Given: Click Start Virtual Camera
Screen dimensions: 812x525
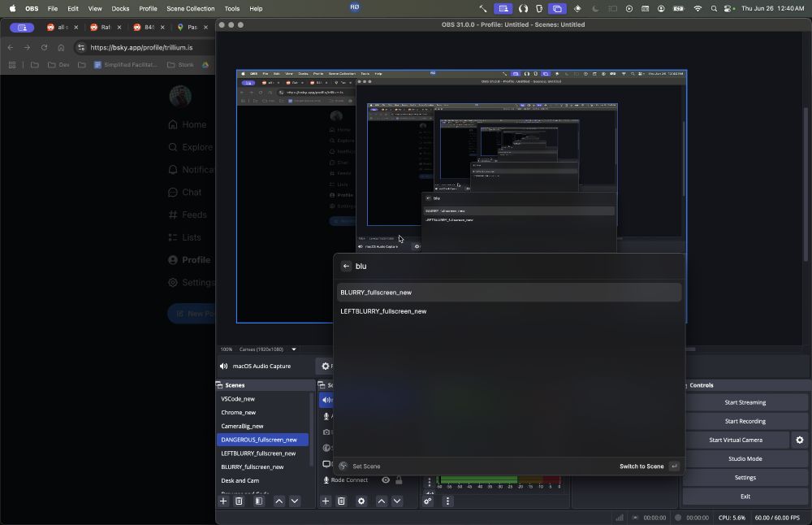Looking at the screenshot, I should pos(736,440).
